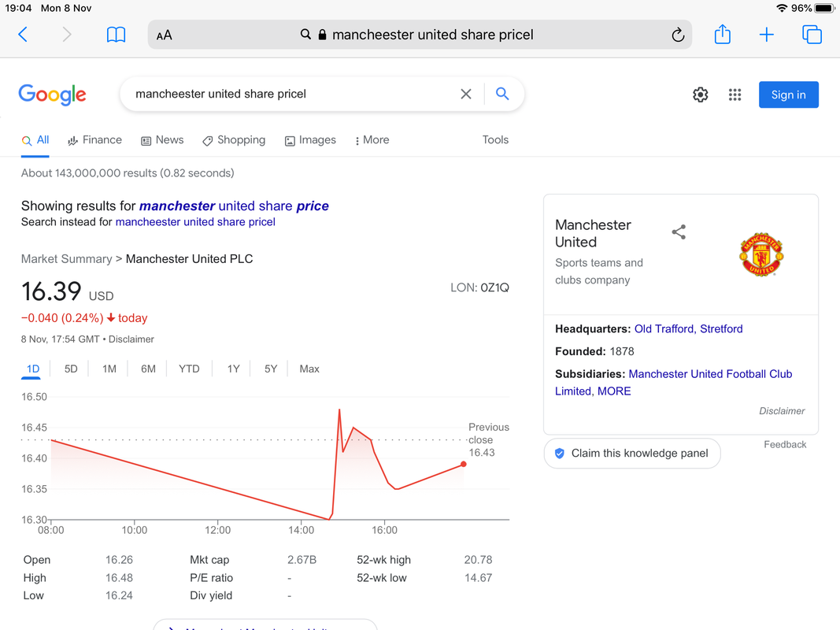Share the Manchester United knowledge panel
Viewport: 840px width, 630px height.
point(679,232)
